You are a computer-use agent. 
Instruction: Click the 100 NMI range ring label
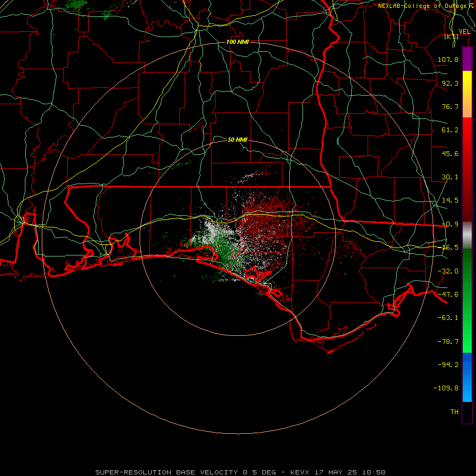pos(237,42)
